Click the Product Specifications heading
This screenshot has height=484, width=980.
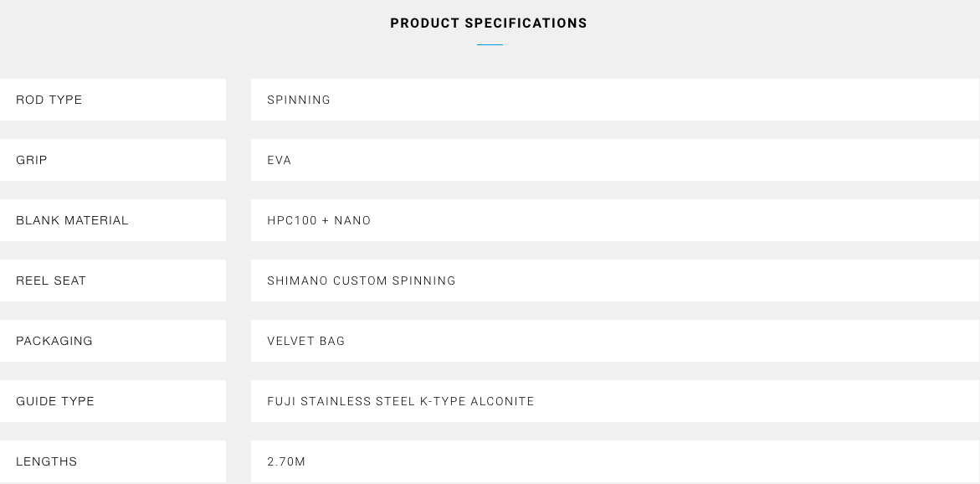tap(489, 23)
